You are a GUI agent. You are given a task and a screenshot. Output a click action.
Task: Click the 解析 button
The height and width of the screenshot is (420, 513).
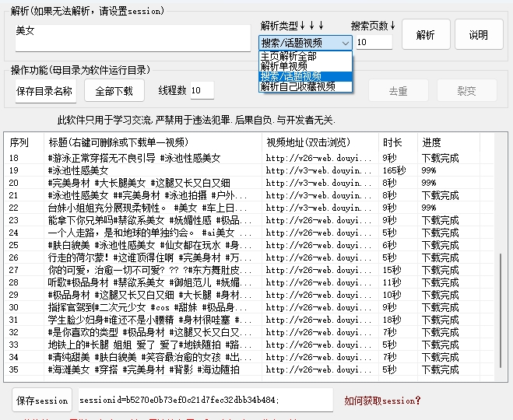point(426,35)
